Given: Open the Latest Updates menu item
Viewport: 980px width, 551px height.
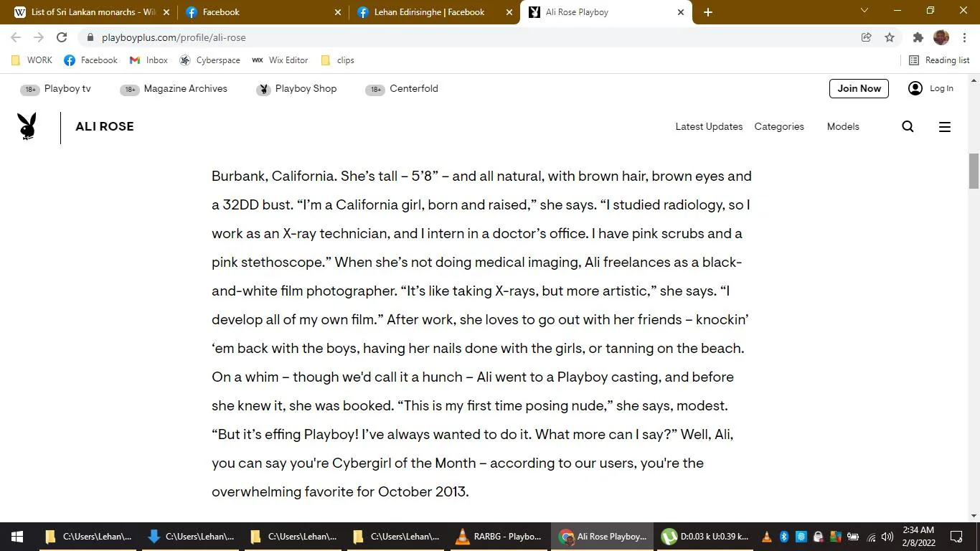Looking at the screenshot, I should pyautogui.click(x=709, y=126).
